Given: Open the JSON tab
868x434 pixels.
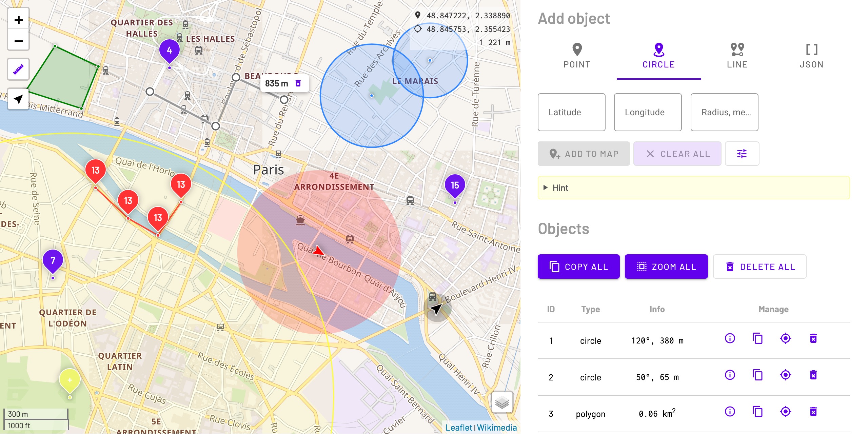Looking at the screenshot, I should click(x=811, y=56).
